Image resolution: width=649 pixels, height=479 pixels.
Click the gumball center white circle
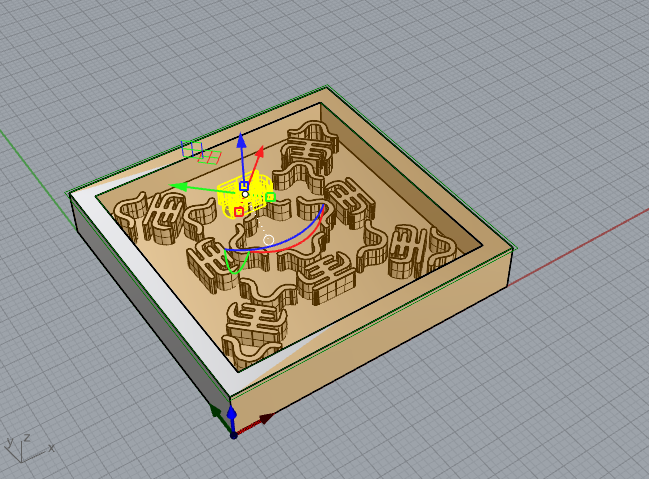245,194
